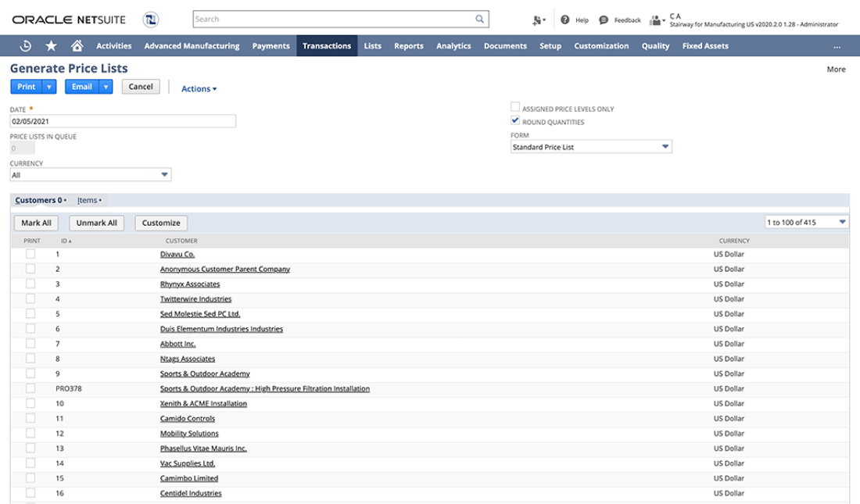860x504 pixels.
Task: Open the Lists menu
Action: point(372,46)
